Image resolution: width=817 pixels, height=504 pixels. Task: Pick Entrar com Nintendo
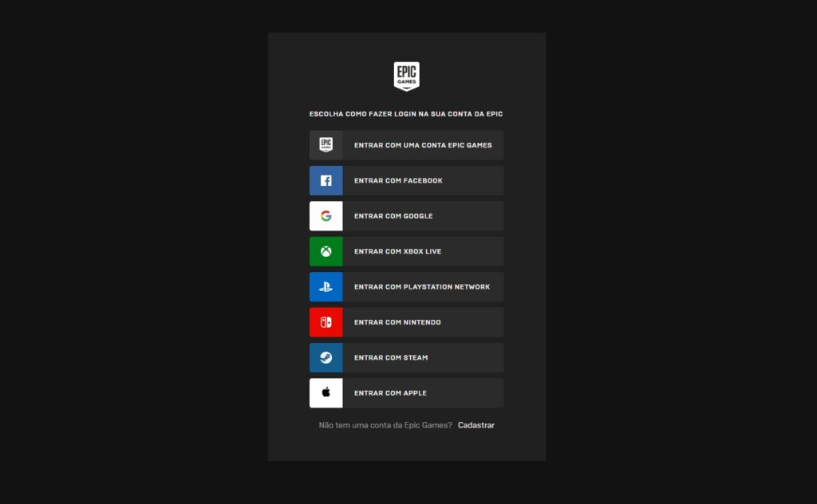[406, 322]
